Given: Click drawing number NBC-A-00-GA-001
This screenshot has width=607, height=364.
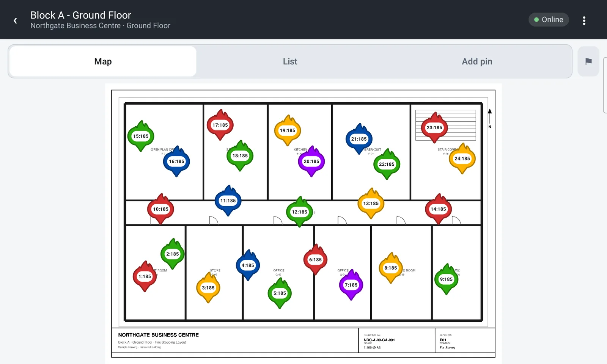Looking at the screenshot, I should pos(379,340).
